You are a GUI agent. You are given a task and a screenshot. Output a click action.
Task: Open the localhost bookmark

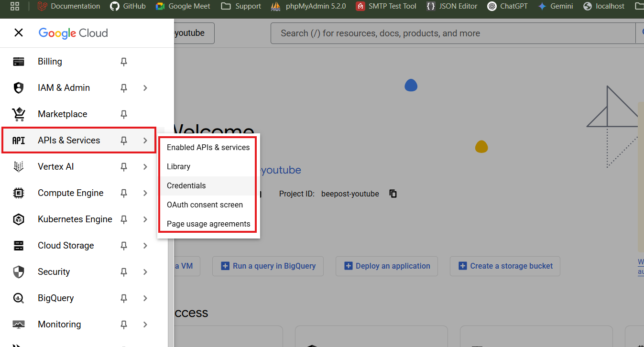click(603, 6)
